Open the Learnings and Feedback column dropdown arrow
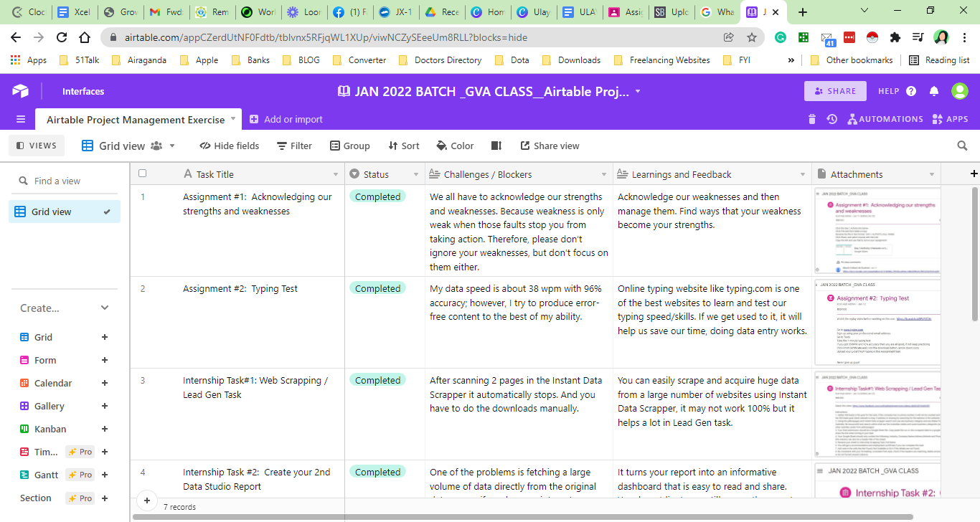This screenshot has height=522, width=980. 803,174
